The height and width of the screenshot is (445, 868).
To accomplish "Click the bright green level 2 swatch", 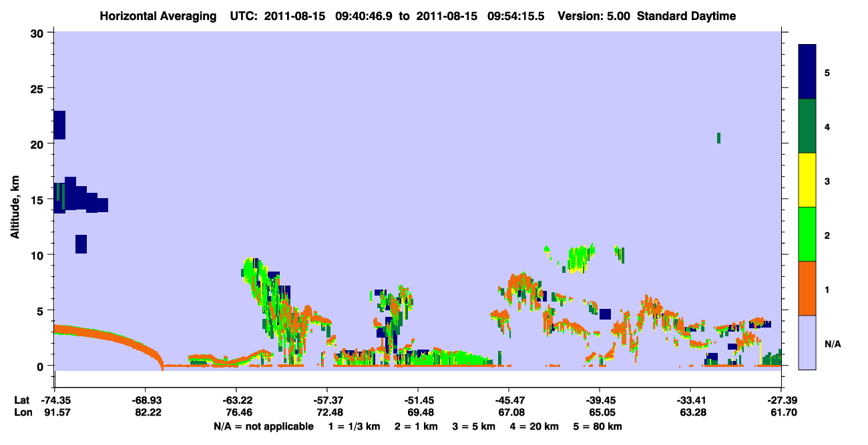I will [807, 234].
